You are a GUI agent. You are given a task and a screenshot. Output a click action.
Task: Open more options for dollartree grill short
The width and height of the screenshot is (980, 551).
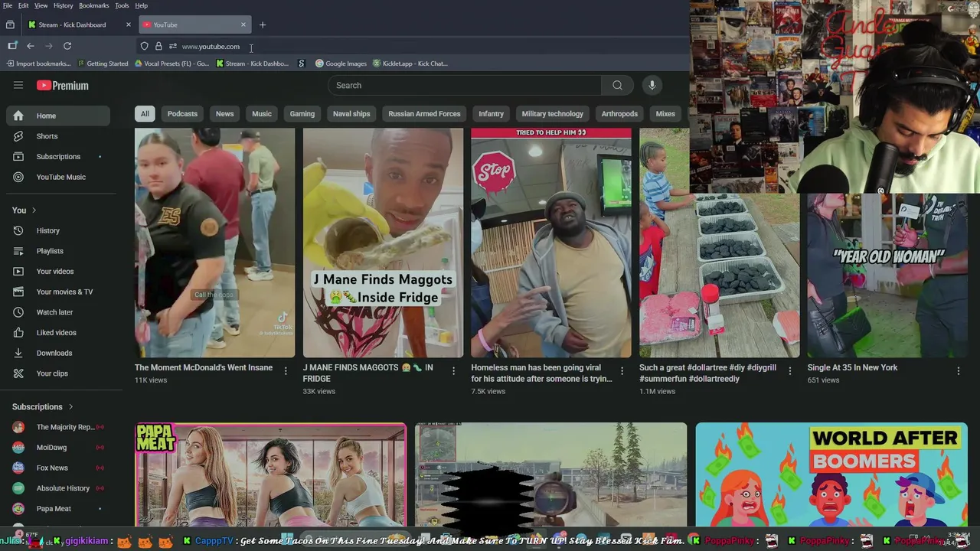tap(790, 370)
